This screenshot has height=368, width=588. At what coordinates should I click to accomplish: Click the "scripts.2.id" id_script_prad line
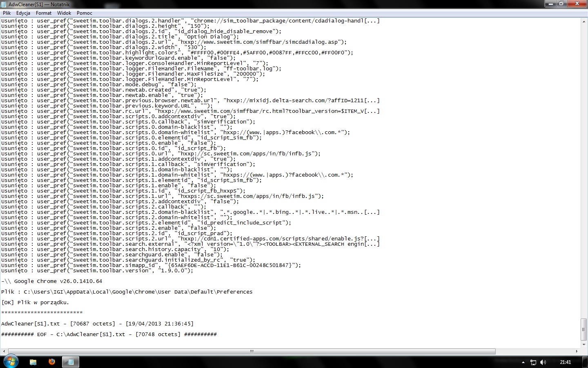click(117, 233)
